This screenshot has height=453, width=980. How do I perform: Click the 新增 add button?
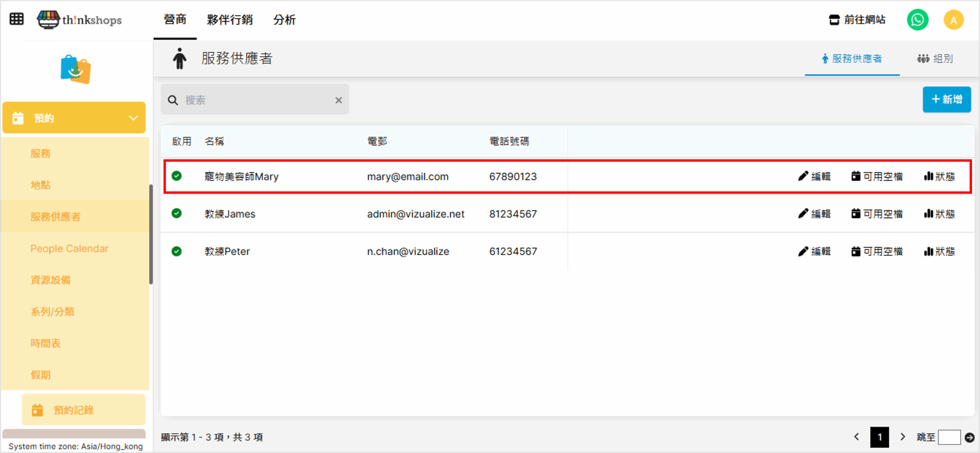pyautogui.click(x=946, y=99)
